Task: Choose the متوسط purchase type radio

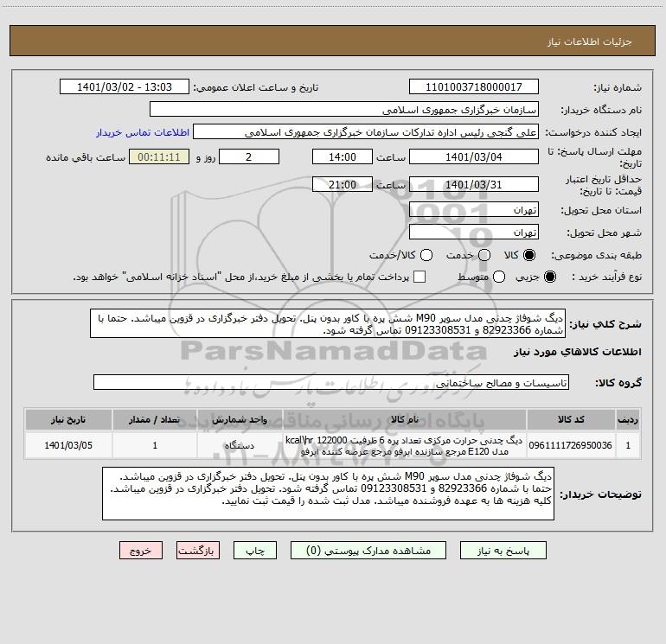Action: (x=499, y=277)
